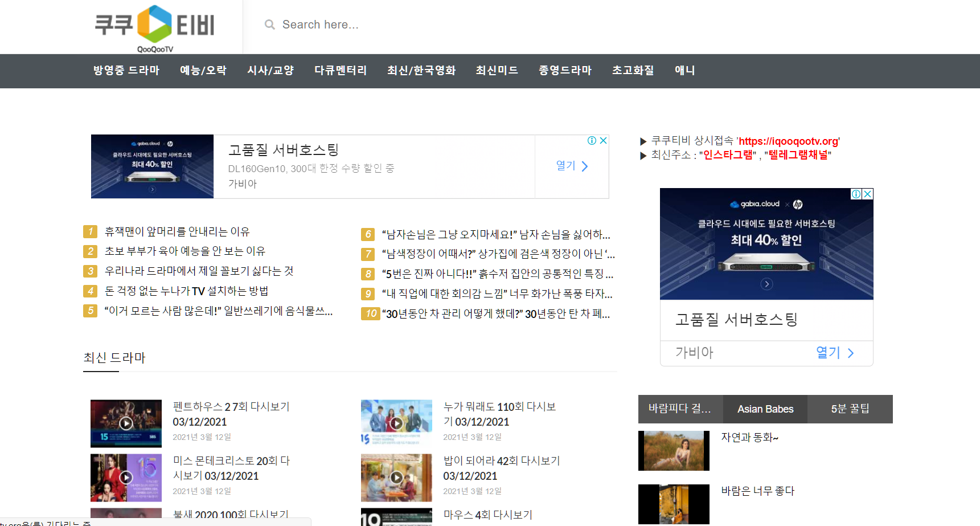Click the QooQooTV logo
This screenshot has width=980, height=526.
coord(154,28)
